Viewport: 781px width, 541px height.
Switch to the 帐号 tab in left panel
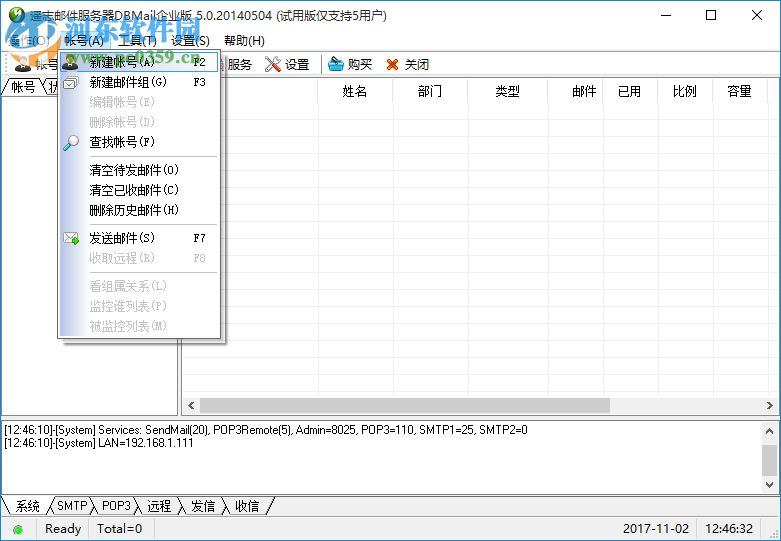[22, 87]
